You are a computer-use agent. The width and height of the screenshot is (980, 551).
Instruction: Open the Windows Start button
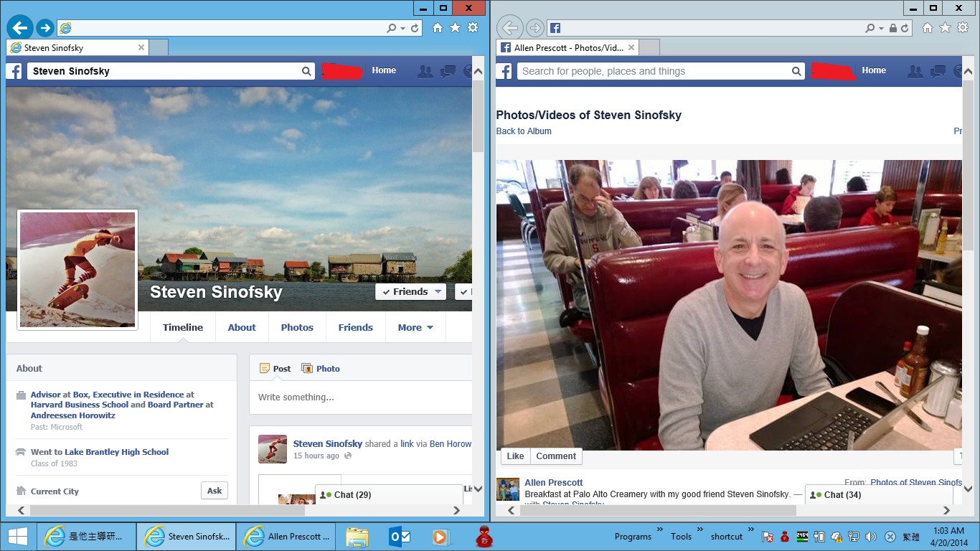tap(18, 536)
